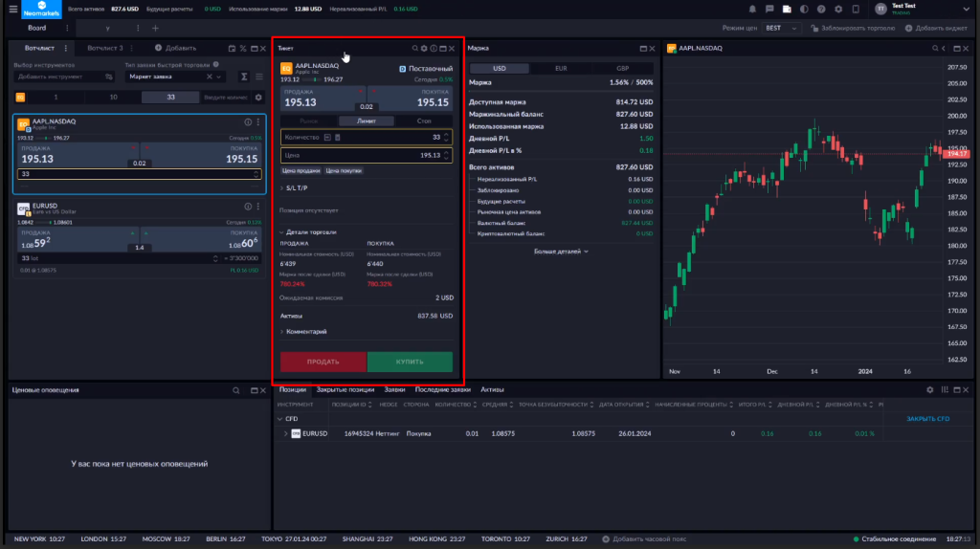Open the three-dot menu on the EURUSD card
Screen dimensions: 980x549
258,206
